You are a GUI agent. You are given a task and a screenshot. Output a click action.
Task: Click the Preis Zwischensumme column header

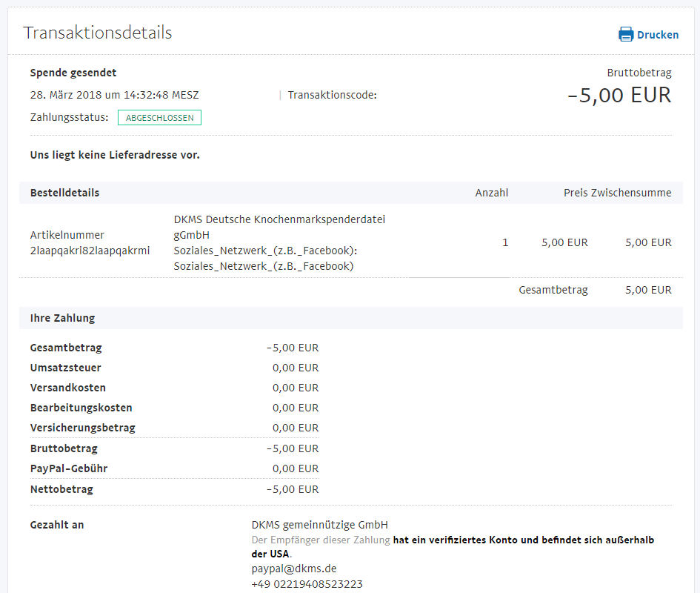coord(618,193)
